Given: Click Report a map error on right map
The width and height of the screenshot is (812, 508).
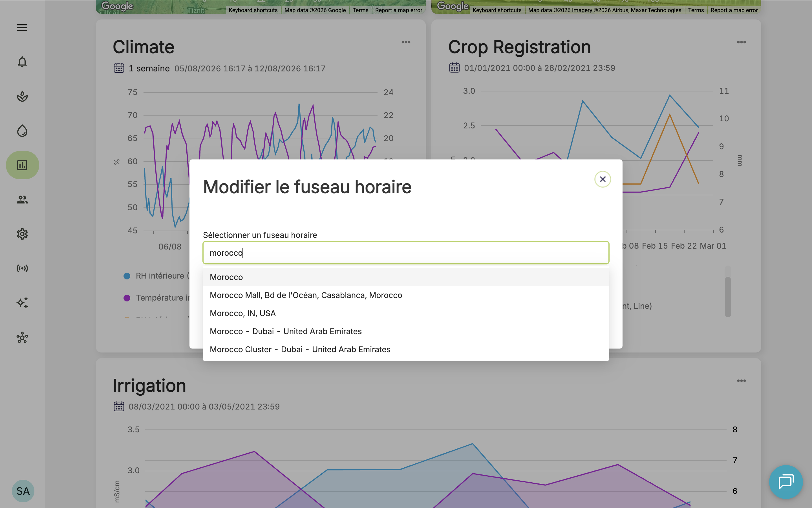Looking at the screenshot, I should click(x=734, y=10).
